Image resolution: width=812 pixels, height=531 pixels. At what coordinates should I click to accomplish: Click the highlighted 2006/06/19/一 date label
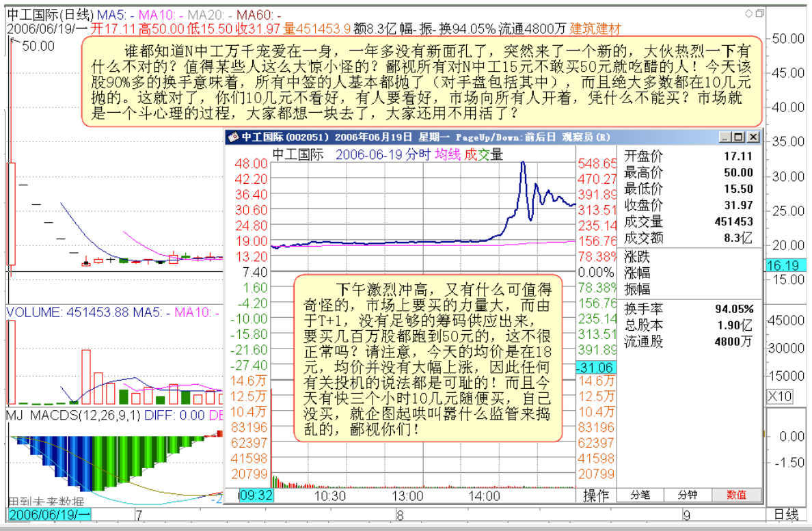tap(50, 515)
